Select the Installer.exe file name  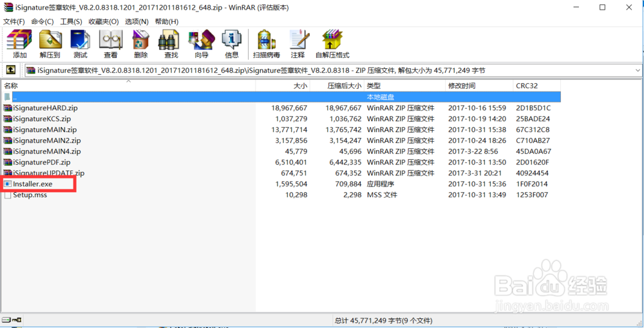click(32, 184)
